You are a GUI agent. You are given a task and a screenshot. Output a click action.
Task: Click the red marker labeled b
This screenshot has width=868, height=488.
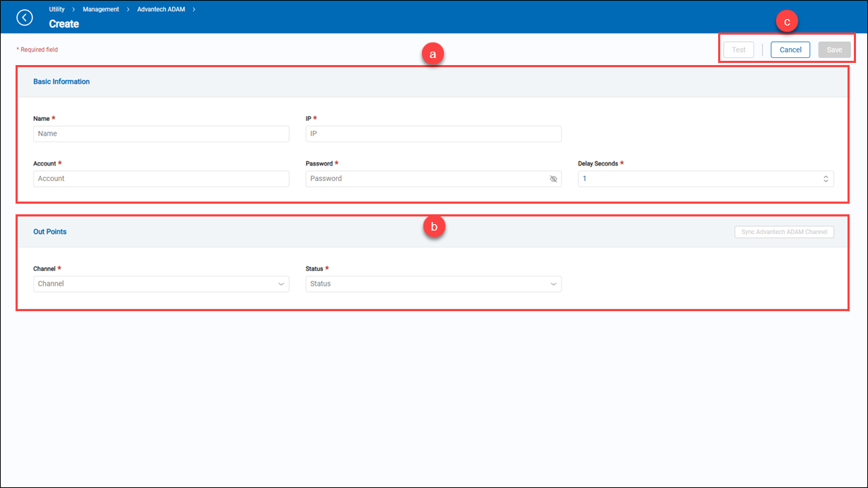click(x=433, y=227)
